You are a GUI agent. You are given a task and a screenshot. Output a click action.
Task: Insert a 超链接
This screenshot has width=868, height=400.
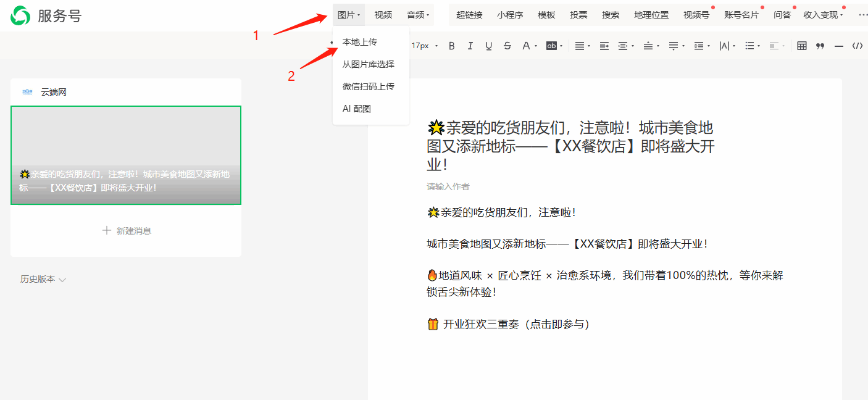click(469, 15)
